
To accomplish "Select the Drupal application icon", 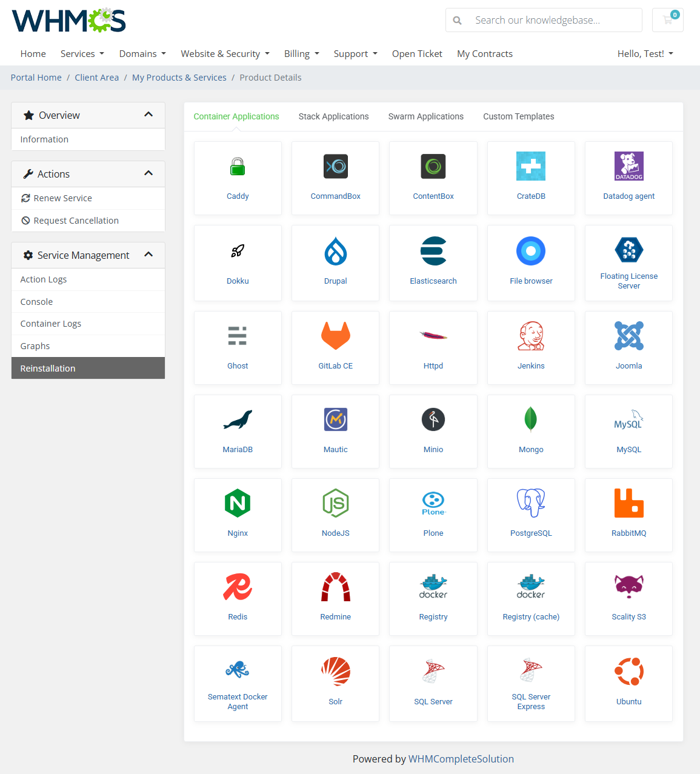I will point(335,263).
